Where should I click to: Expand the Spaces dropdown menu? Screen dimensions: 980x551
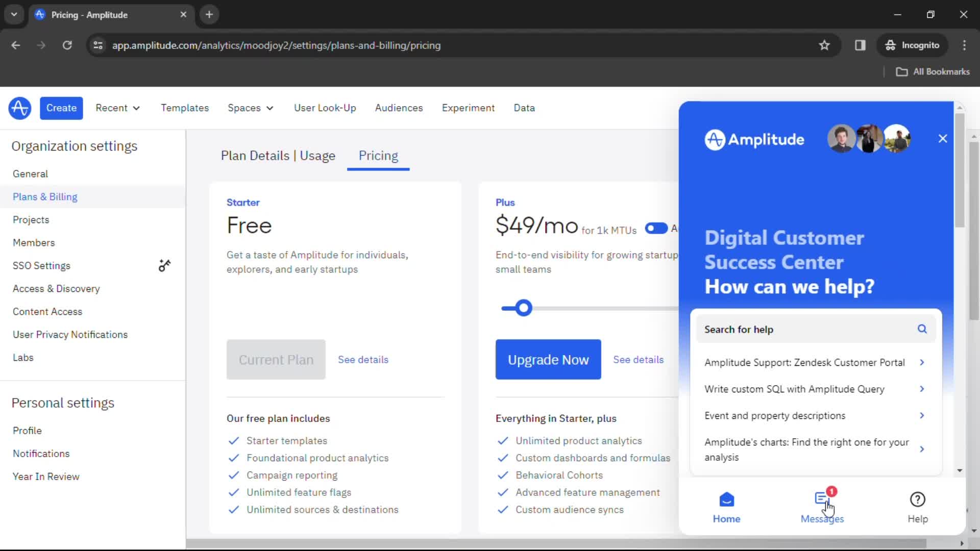[x=250, y=108]
